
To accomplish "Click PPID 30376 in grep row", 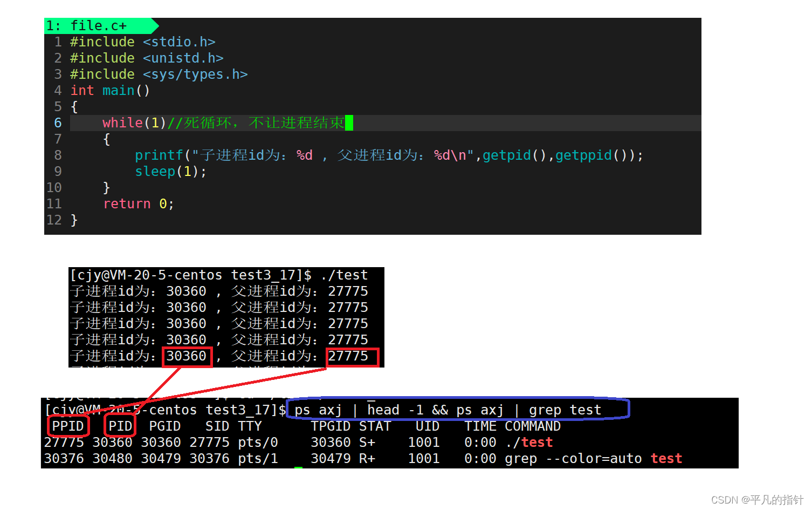I will (x=64, y=458).
